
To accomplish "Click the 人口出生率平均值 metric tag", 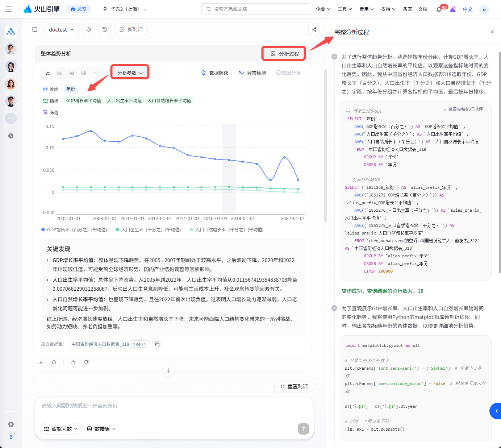I will click(125, 100).
